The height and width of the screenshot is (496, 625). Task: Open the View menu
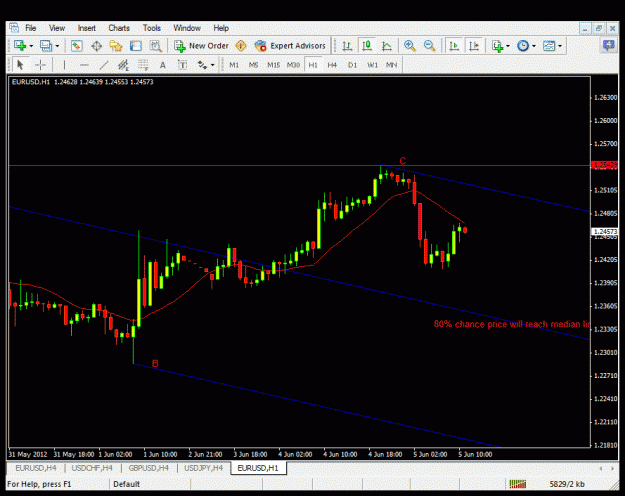point(57,28)
